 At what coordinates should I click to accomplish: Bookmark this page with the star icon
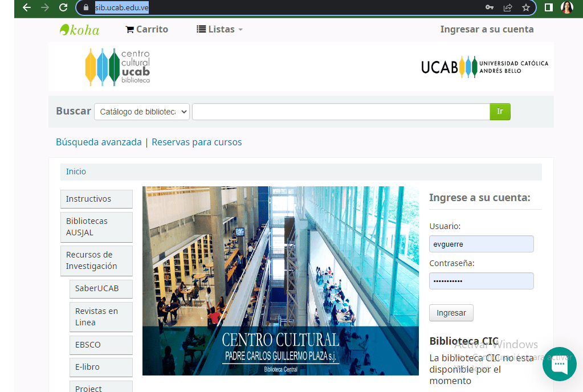point(526,7)
